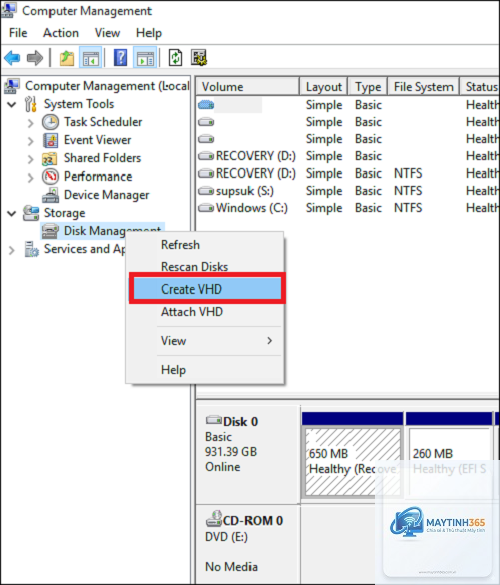
Task: Open the Help menu in menu bar
Action: 149,33
